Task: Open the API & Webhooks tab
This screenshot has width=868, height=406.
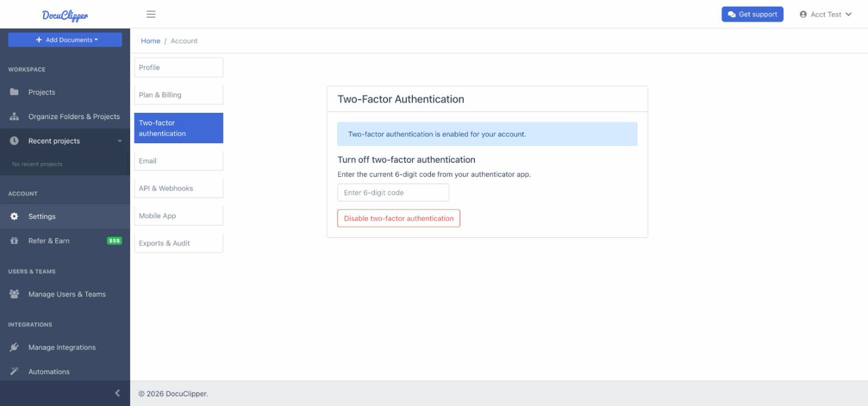Action: click(x=179, y=189)
